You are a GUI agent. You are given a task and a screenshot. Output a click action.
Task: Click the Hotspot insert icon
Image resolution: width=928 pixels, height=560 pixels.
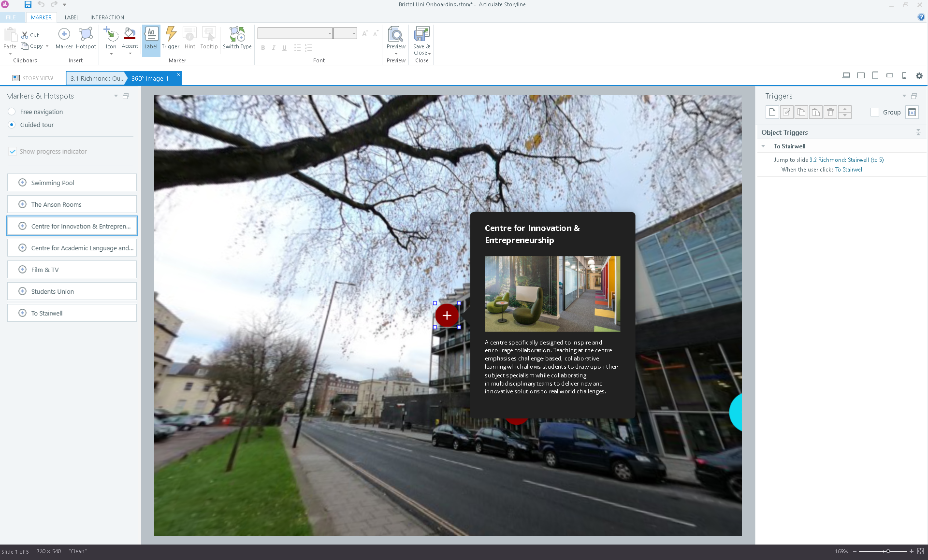(86, 38)
